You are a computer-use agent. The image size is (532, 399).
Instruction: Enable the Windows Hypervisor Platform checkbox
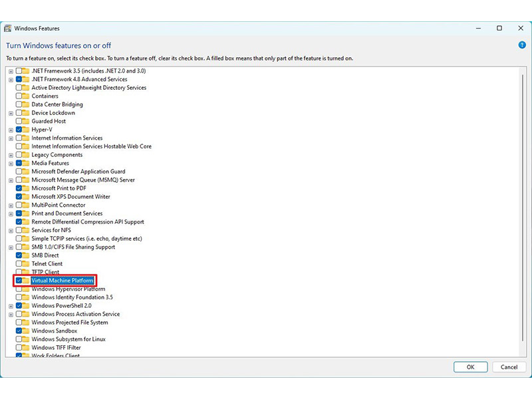19,289
